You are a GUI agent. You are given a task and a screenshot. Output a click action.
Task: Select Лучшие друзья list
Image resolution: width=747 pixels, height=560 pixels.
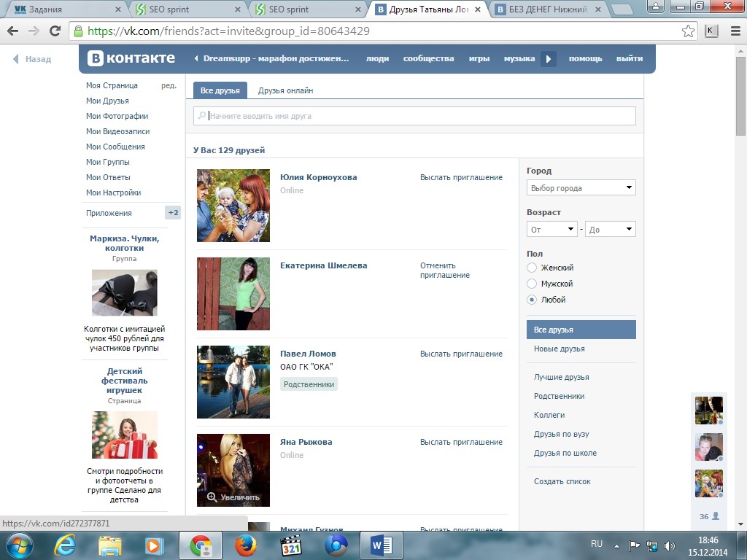click(x=561, y=377)
